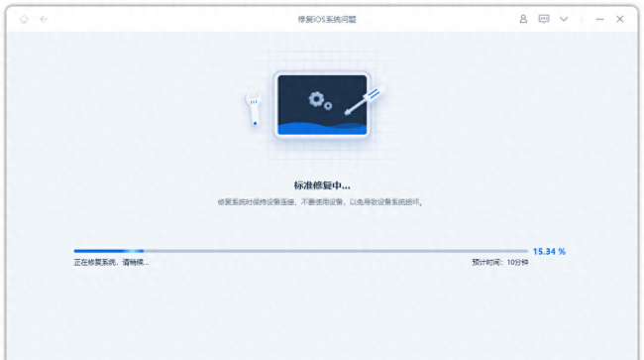Click the warning text under the heading

(x=320, y=202)
